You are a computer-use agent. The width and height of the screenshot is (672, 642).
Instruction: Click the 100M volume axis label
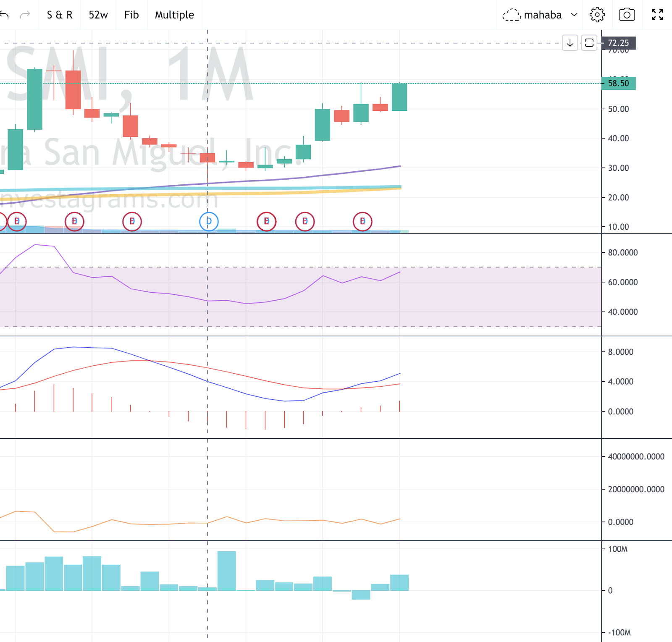617,549
